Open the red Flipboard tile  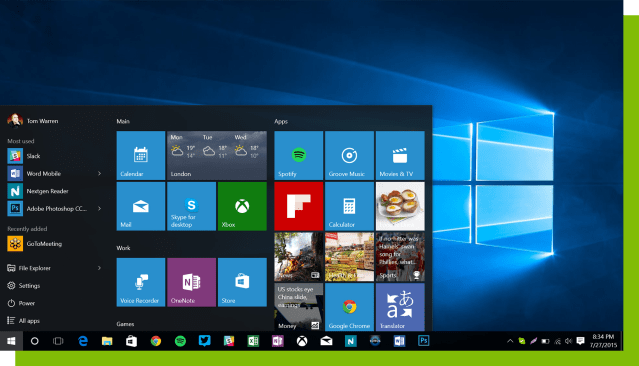click(299, 206)
